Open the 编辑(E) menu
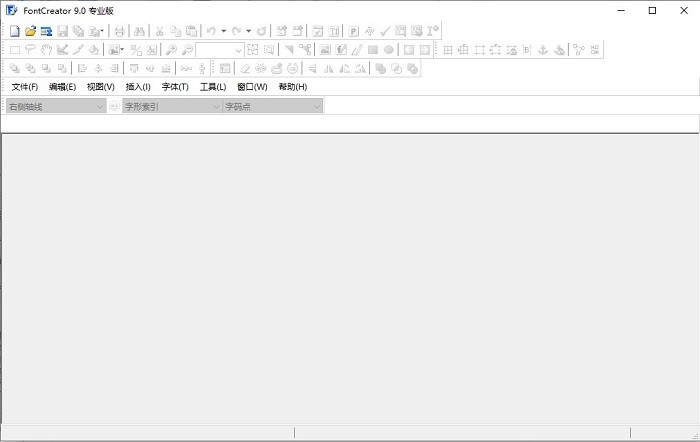 pos(62,87)
